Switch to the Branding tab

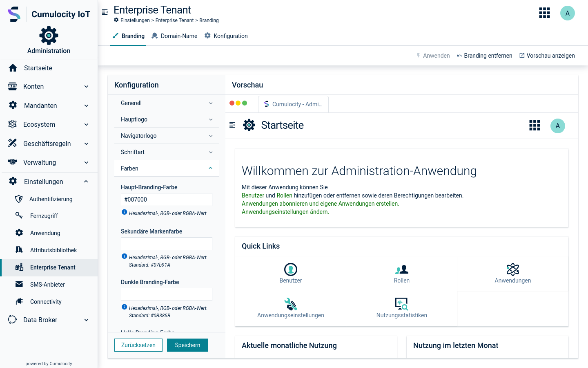click(x=128, y=36)
